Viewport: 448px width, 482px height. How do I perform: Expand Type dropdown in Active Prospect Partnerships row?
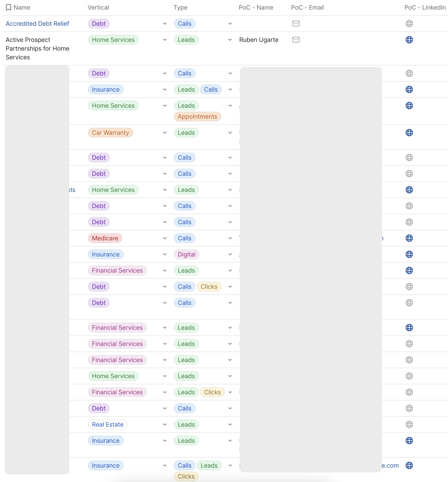tap(230, 39)
